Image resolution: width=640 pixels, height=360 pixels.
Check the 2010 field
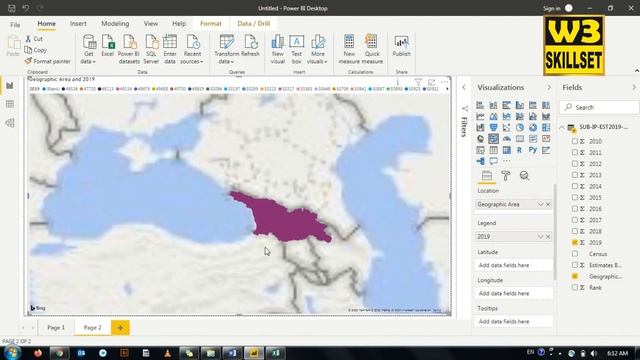pos(575,141)
